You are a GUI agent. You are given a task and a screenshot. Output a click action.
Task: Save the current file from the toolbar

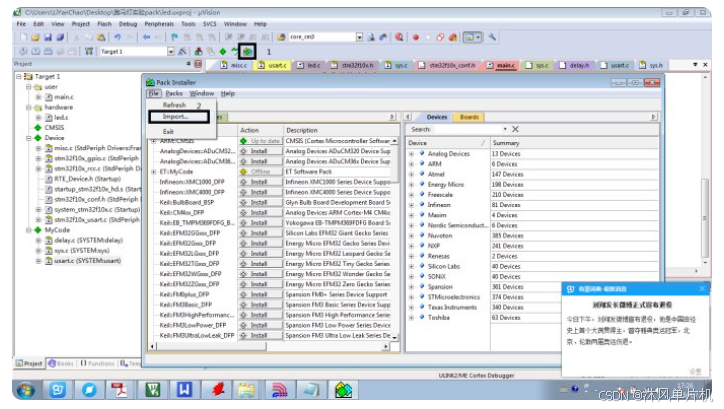tap(48, 37)
